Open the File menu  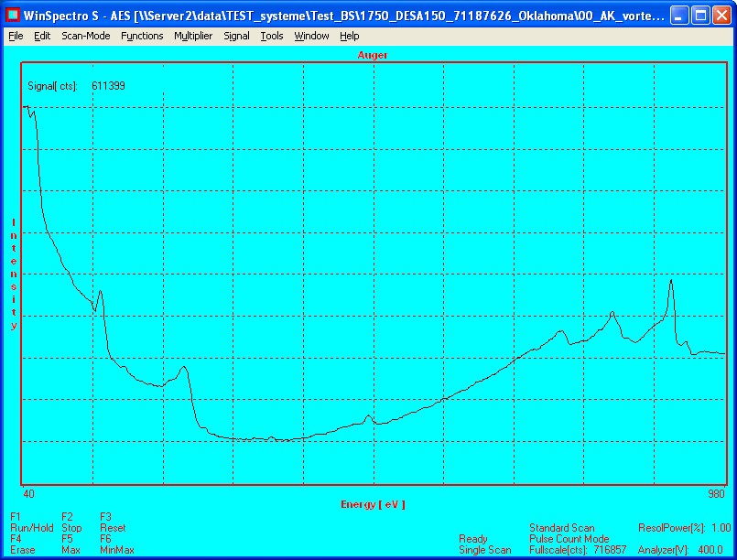[x=16, y=36]
